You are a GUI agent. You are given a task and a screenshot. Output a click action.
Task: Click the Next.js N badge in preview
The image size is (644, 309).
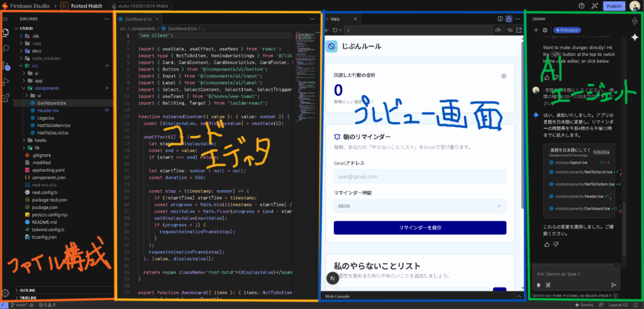pyautogui.click(x=332, y=278)
